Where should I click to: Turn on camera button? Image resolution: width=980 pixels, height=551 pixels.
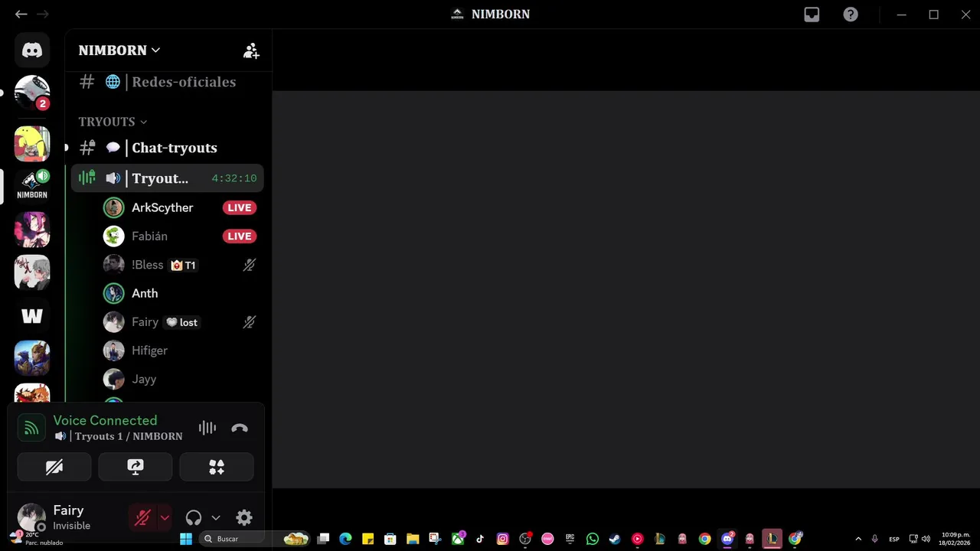click(54, 467)
